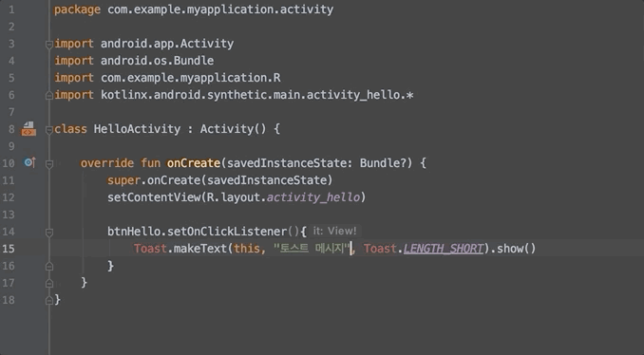Click the fold end marker on line 17

(48, 283)
